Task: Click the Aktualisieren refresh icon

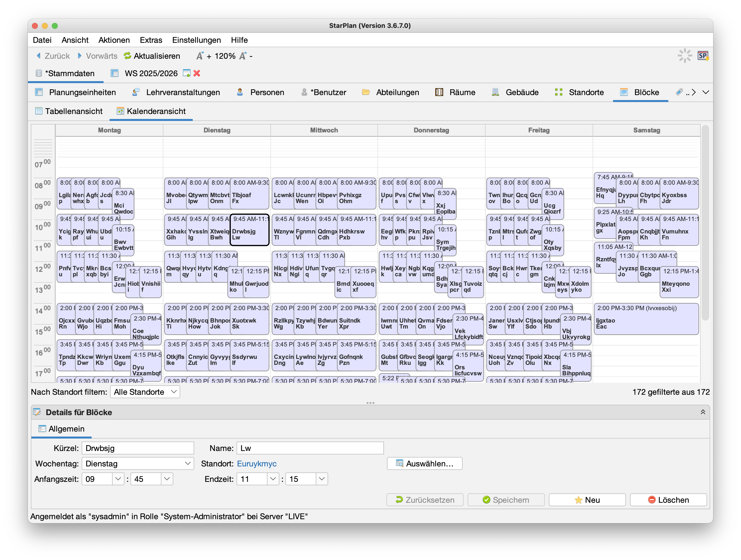Action: [127, 56]
